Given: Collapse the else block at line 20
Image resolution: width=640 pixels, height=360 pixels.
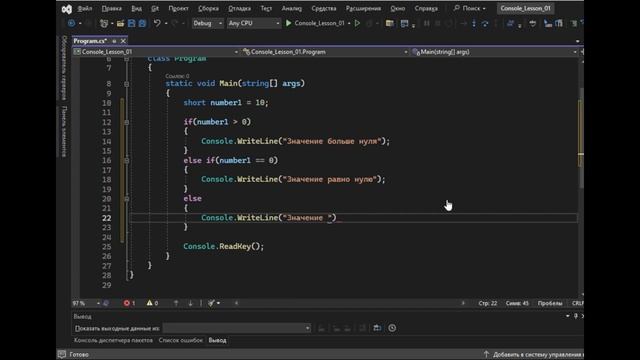Looking at the screenshot, I should (x=127, y=199).
